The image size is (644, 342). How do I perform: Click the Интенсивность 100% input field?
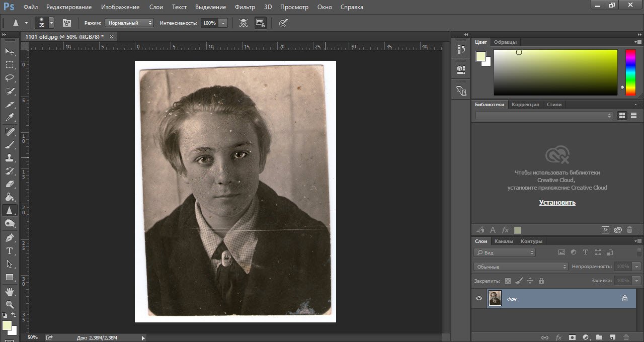[x=209, y=23]
